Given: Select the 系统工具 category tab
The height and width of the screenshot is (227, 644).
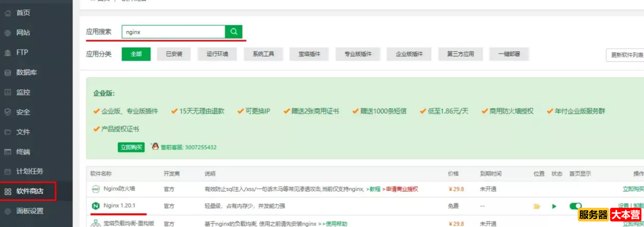Looking at the screenshot, I should tap(263, 54).
